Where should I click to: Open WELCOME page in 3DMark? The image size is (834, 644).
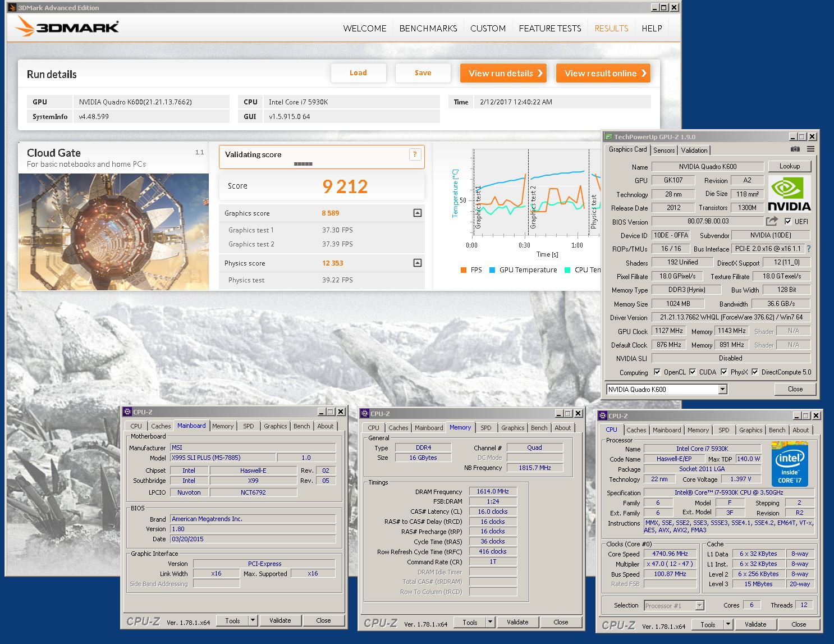365,28
